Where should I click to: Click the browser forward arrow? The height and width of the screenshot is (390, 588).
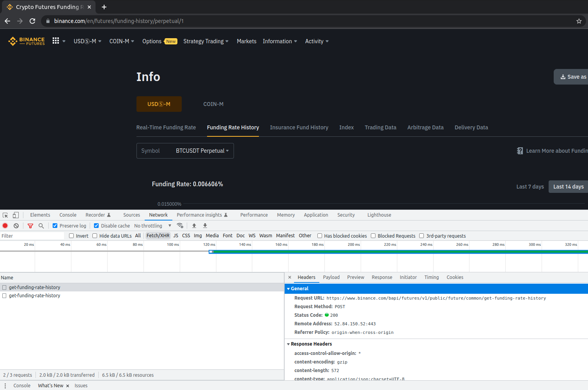(x=20, y=21)
